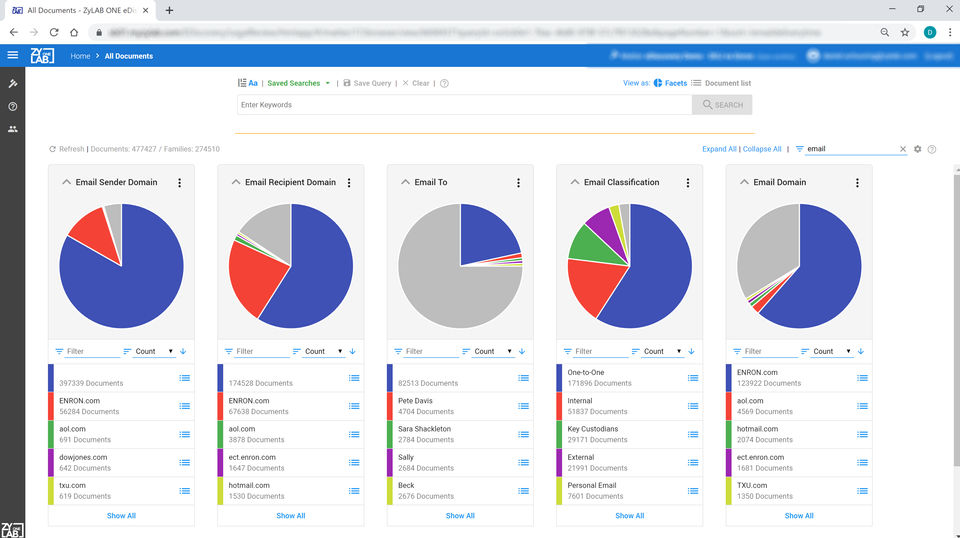Open facet settings gear icon

(x=917, y=149)
